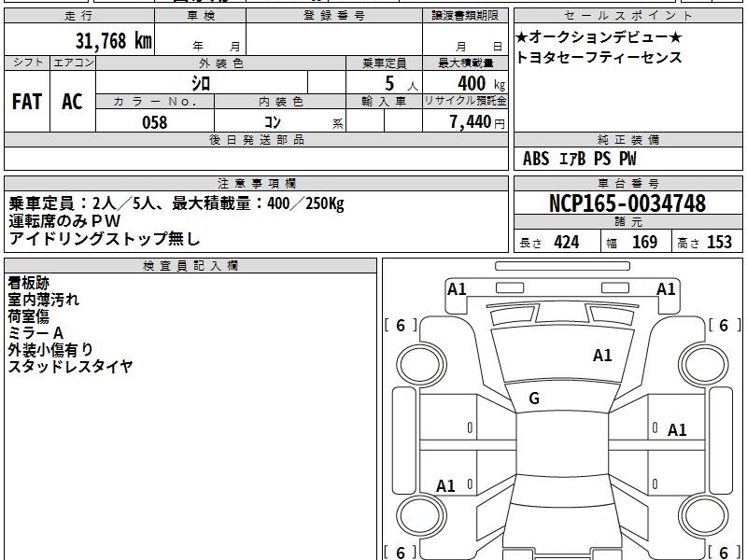Select the color number 058
Viewport: 747px width, 560px height.
click(x=155, y=122)
